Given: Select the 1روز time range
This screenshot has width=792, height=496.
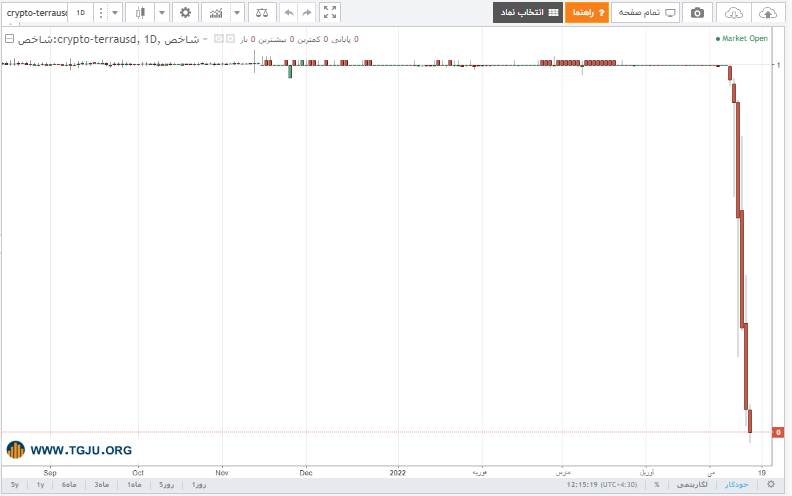Looking at the screenshot, I should (199, 485).
